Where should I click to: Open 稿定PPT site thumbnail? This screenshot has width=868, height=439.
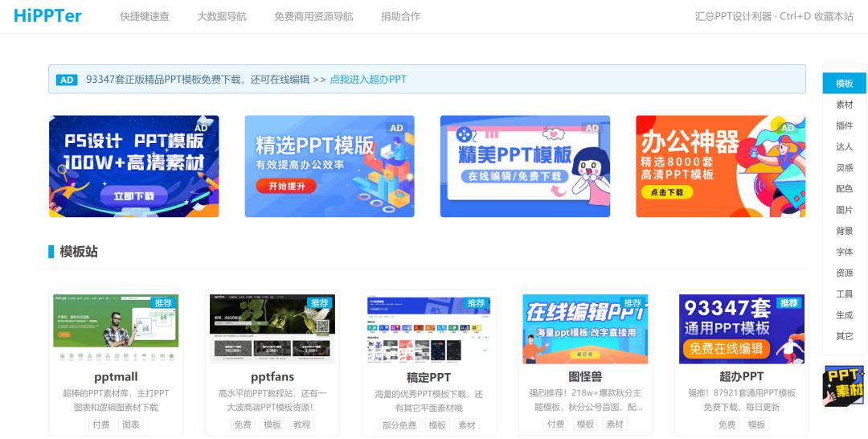[x=429, y=329]
